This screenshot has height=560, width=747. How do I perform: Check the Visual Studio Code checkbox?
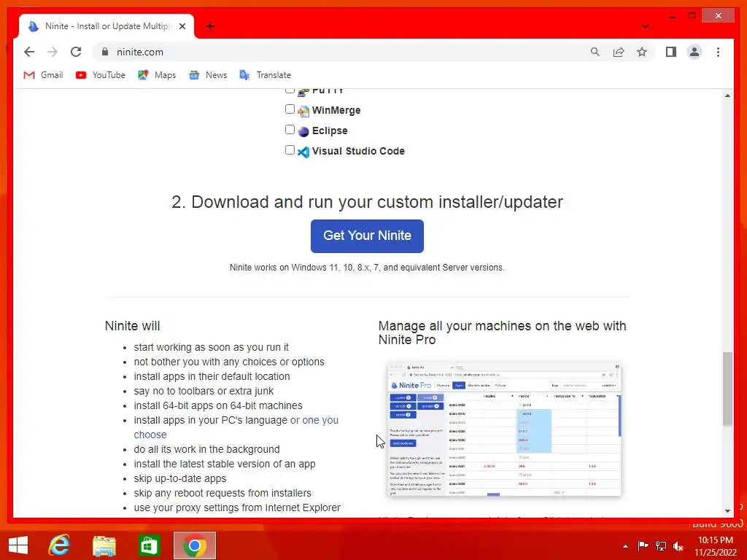(290, 150)
